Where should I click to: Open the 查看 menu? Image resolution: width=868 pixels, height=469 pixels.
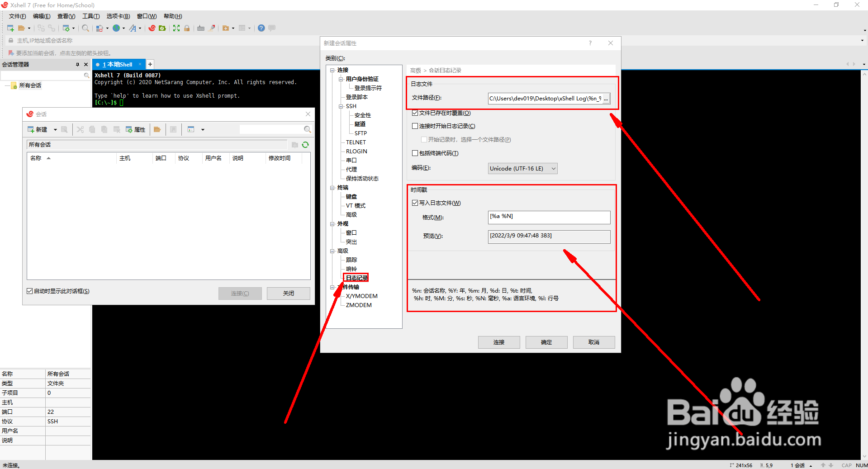pos(66,16)
